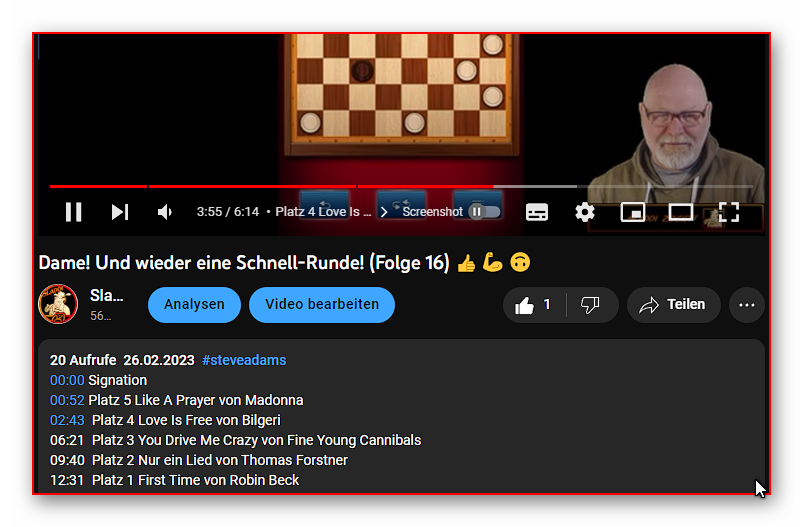Like the video with thumbs up
This screenshot has height=527, width=803.
click(x=534, y=305)
